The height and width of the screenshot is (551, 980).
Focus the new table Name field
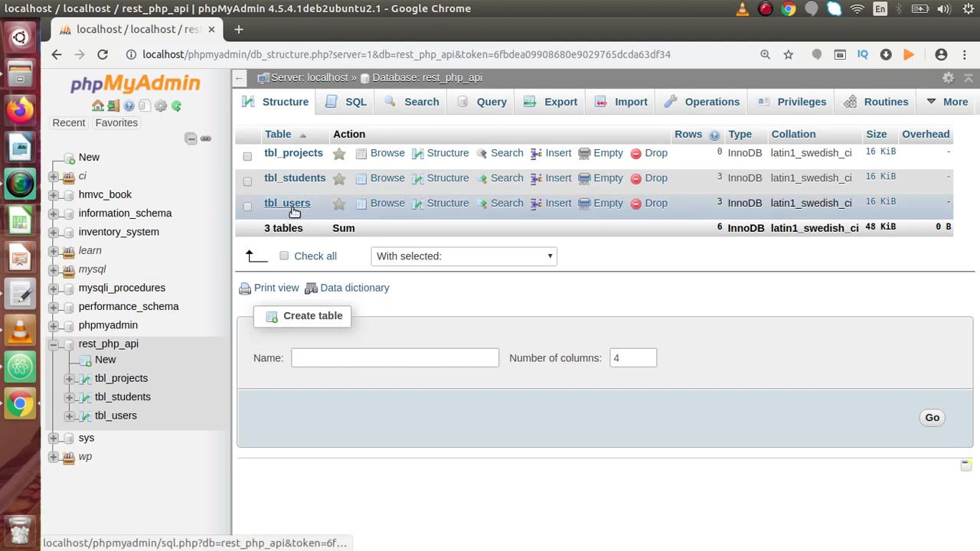pyautogui.click(x=395, y=358)
